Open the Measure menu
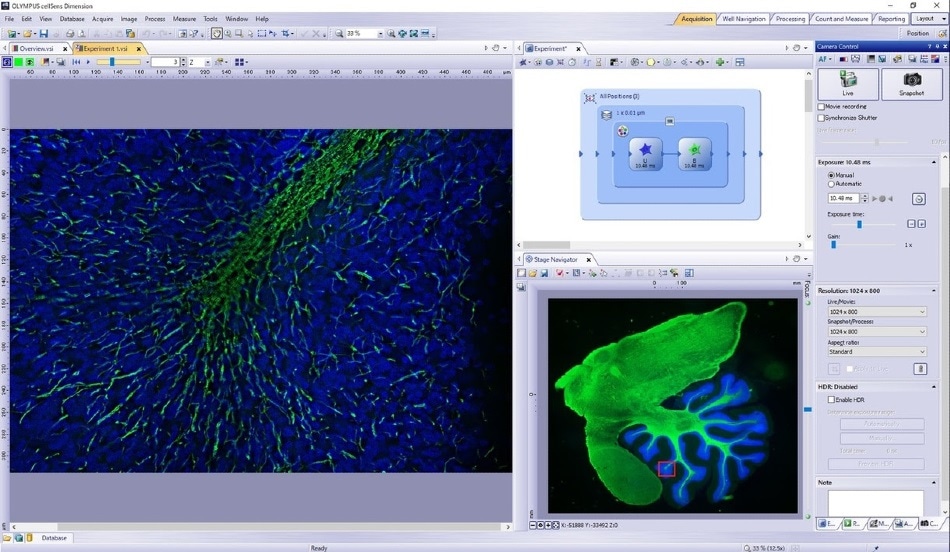The height and width of the screenshot is (552, 950). coord(184,19)
